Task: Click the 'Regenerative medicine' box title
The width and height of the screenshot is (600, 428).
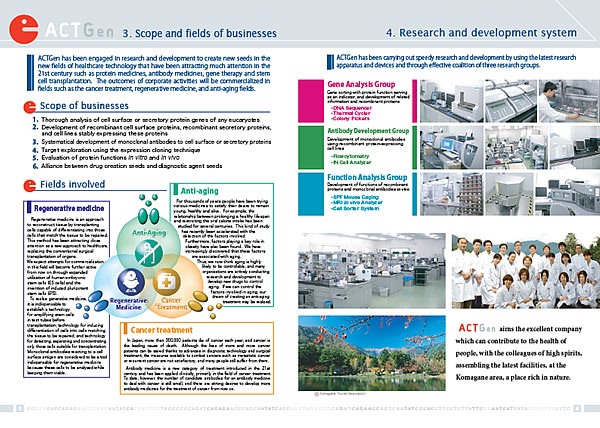Action: 69,208
